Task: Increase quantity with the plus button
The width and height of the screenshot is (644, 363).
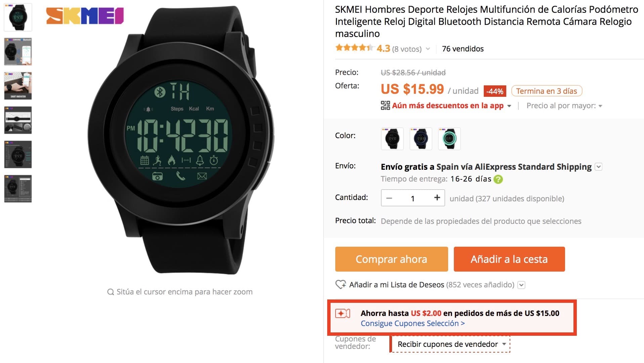Action: [437, 198]
